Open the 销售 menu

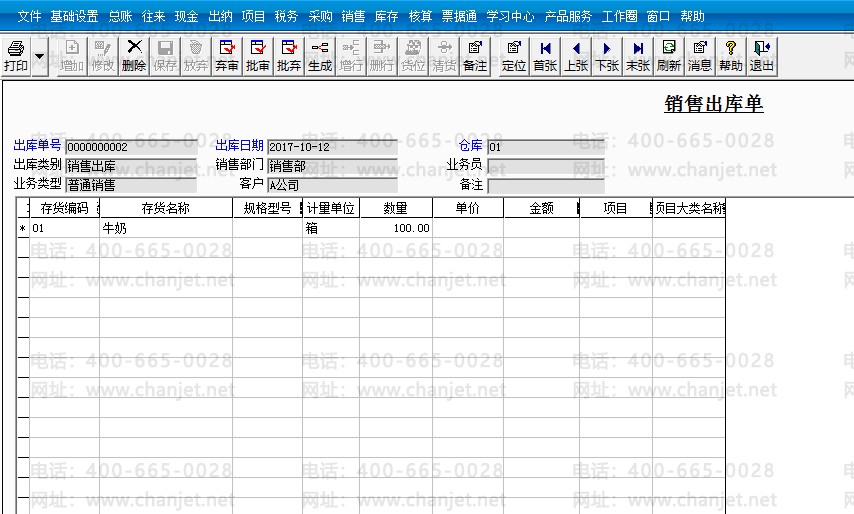353,16
